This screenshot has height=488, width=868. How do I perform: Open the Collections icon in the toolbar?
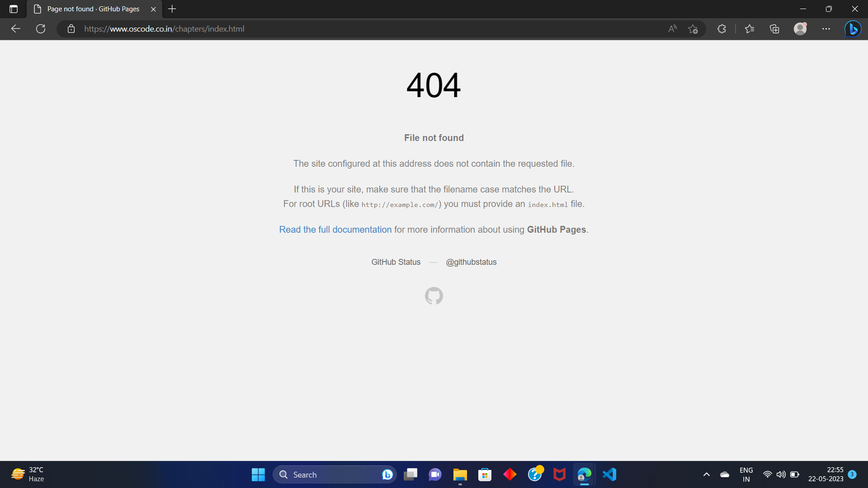pos(774,28)
